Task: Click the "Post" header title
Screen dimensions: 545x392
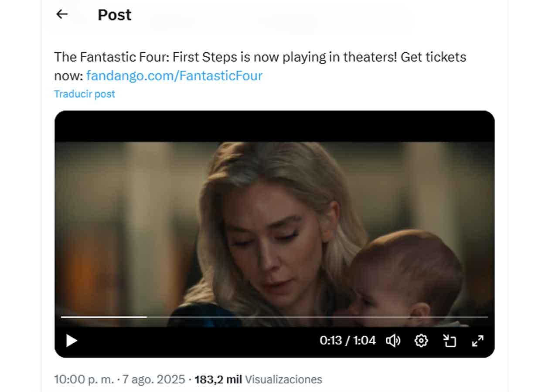Action: pyautogui.click(x=114, y=15)
